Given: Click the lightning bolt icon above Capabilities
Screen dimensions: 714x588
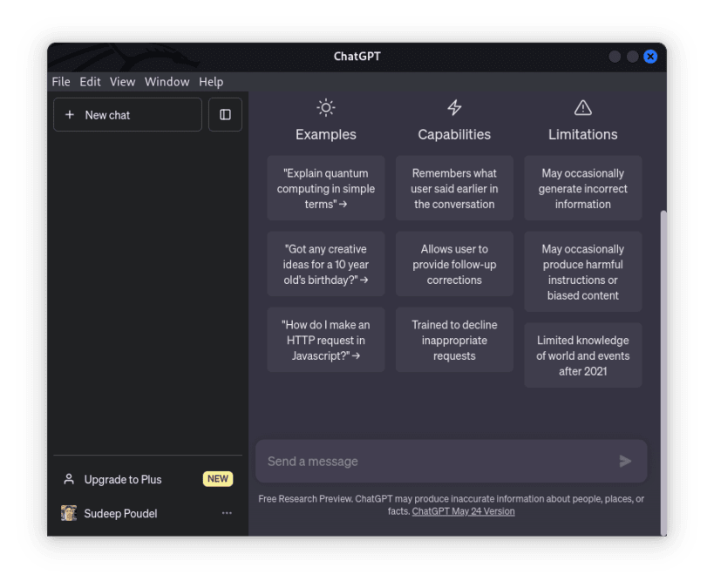Looking at the screenshot, I should [454, 107].
